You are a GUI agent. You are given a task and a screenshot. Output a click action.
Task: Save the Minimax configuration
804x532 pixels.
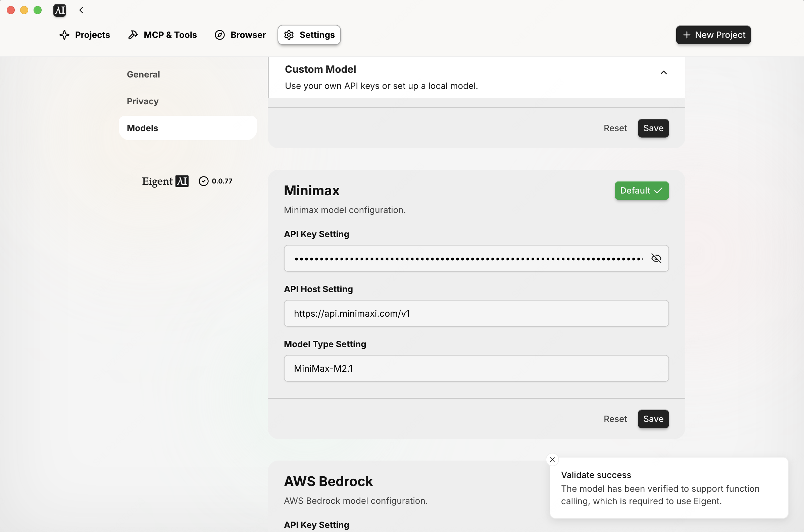point(653,419)
